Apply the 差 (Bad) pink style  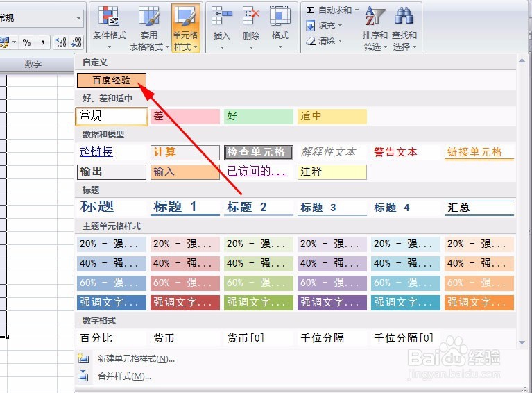click(x=185, y=116)
